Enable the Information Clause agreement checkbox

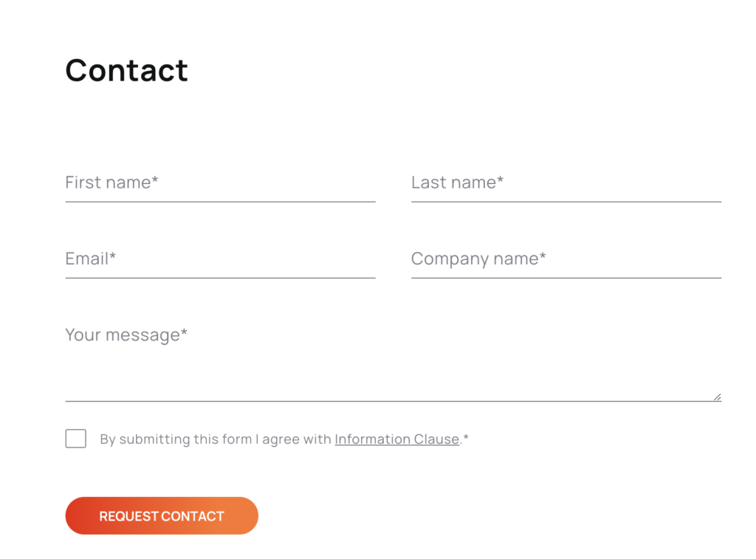point(75,438)
